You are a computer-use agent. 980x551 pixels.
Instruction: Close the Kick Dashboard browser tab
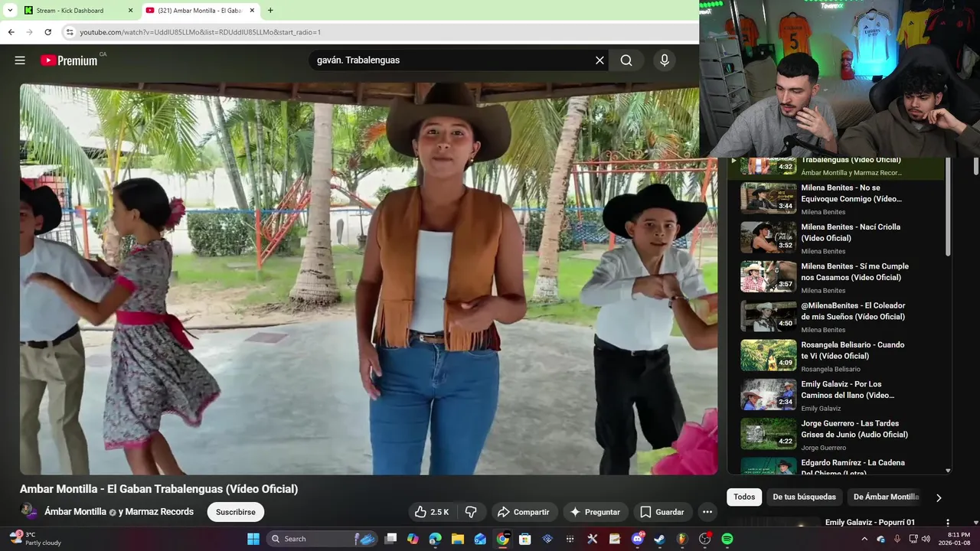(130, 11)
